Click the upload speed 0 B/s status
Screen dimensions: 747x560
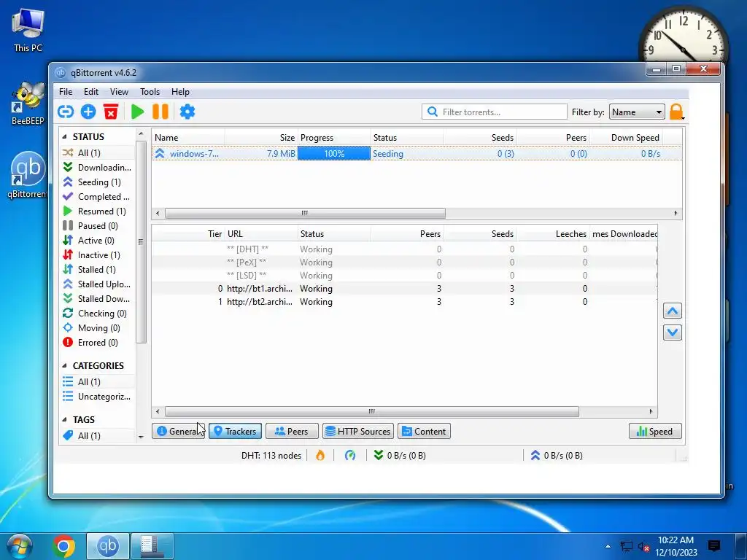tap(557, 455)
